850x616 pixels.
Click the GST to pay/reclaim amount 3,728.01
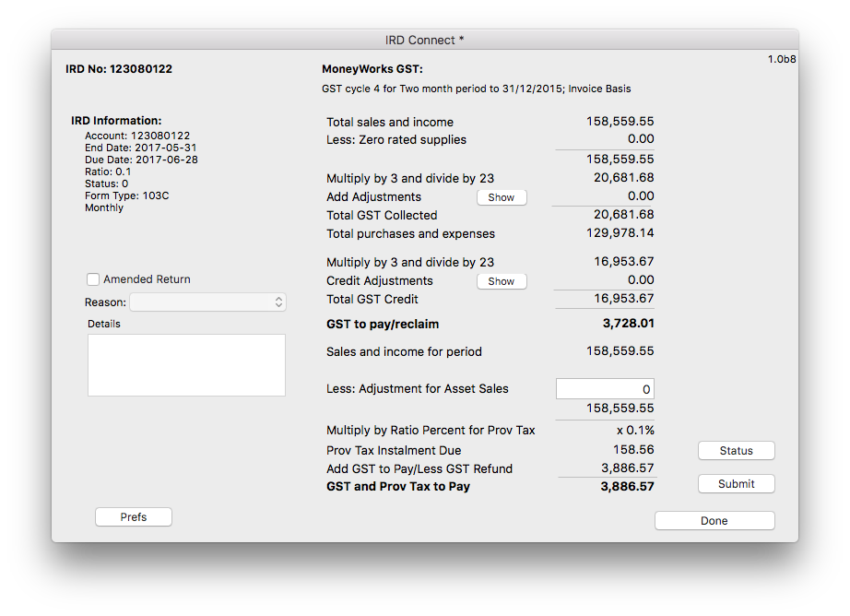point(629,323)
